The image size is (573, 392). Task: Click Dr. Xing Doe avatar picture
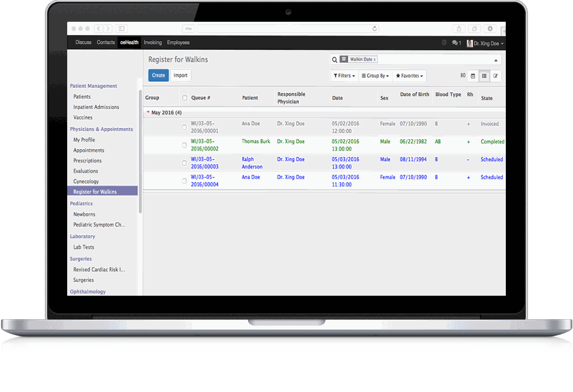coord(470,43)
